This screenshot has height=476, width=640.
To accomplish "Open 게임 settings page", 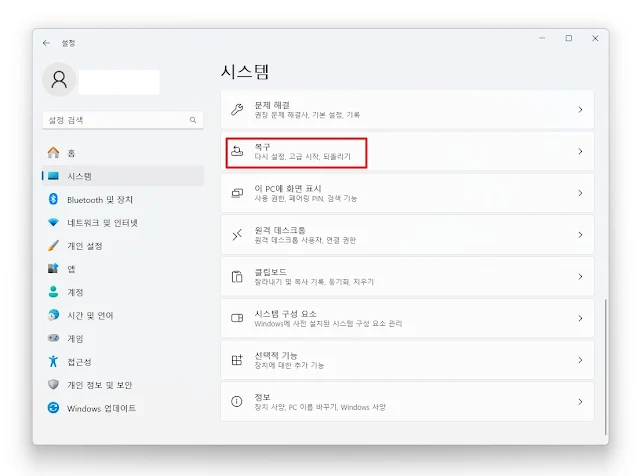I will 123,338.
